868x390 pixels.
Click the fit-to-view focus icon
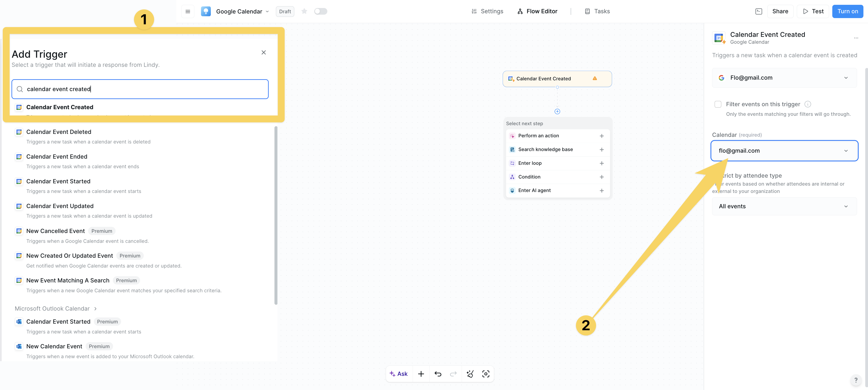click(486, 374)
